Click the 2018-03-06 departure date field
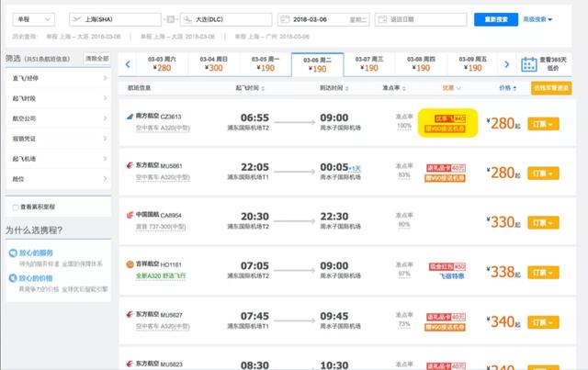This screenshot has height=370, width=588. point(323,19)
